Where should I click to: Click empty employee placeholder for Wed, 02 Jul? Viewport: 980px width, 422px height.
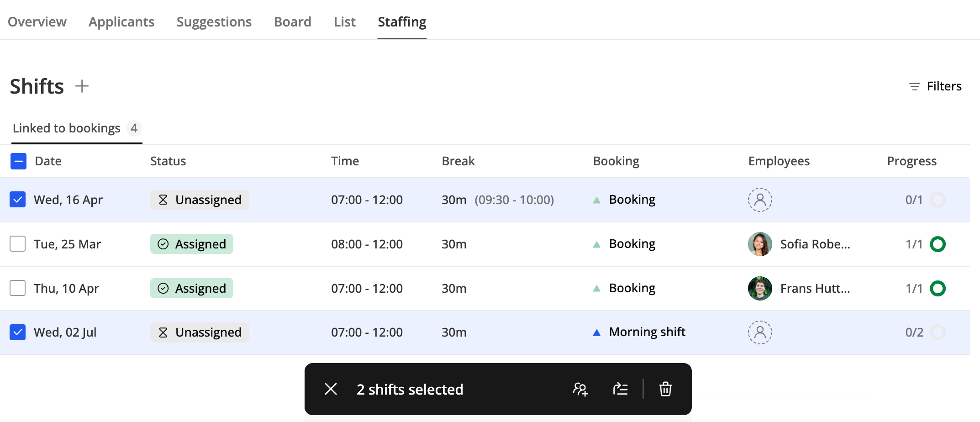coord(760,332)
